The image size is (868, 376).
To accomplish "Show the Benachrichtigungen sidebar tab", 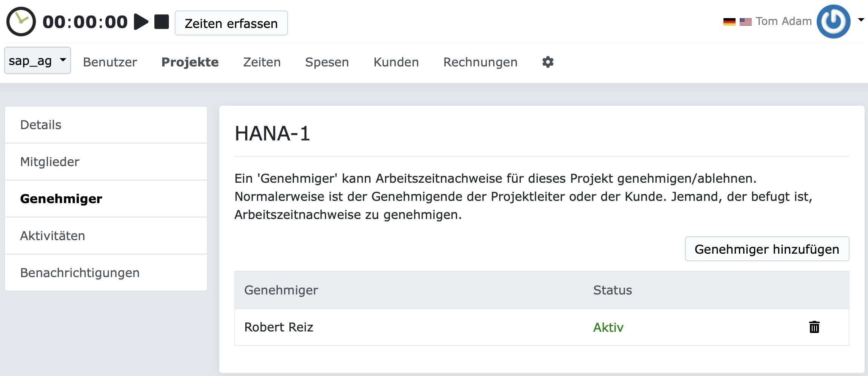I will pyautogui.click(x=80, y=273).
